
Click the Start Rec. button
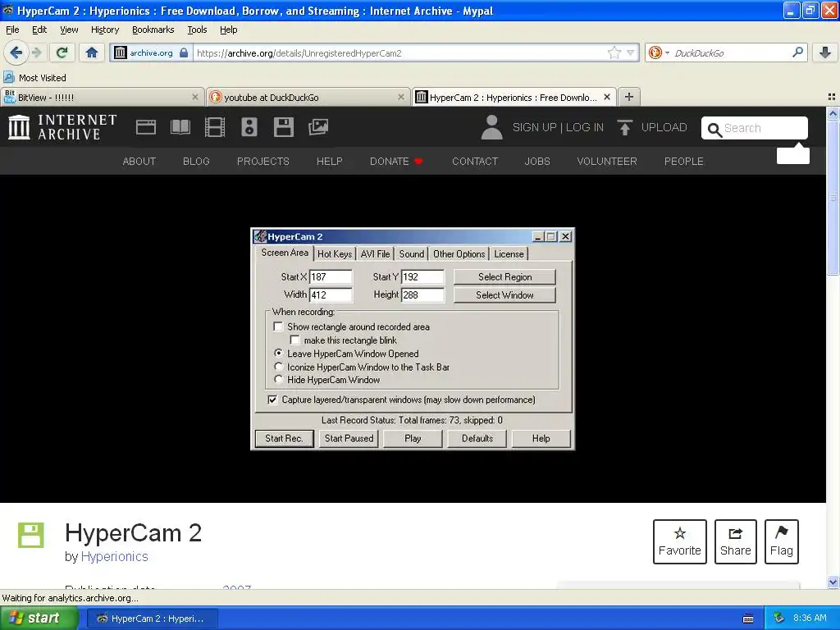click(x=284, y=438)
